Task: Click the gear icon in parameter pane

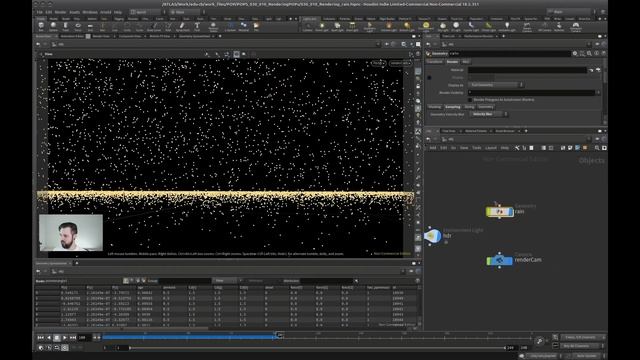Action: coord(575,53)
